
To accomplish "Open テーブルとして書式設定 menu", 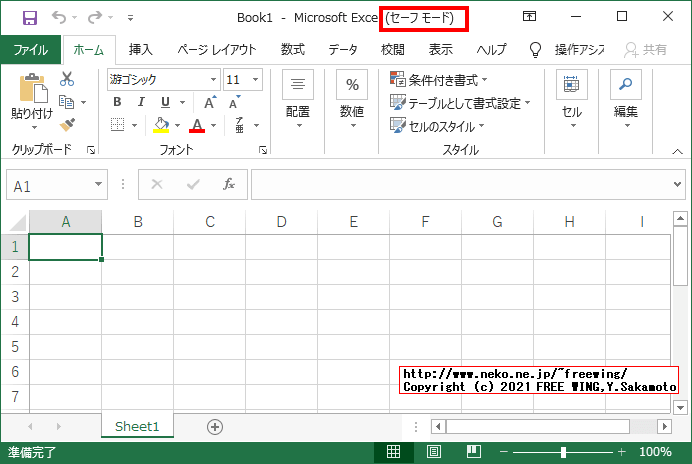I will (x=460, y=103).
